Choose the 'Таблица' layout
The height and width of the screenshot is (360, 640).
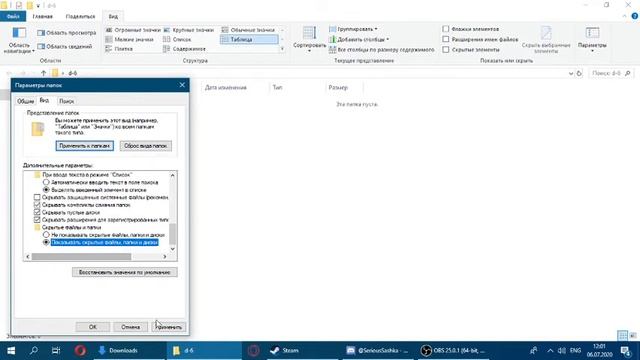click(x=249, y=39)
